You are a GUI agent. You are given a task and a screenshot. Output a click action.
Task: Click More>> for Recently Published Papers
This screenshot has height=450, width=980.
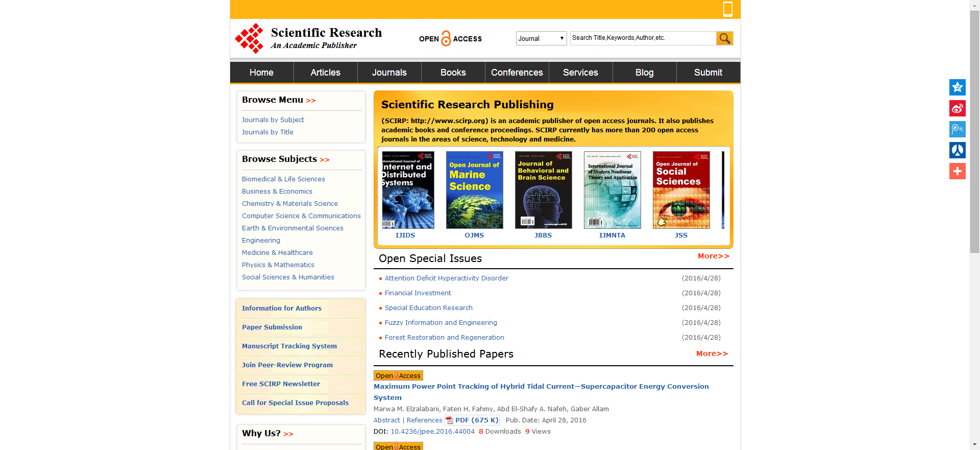712,353
